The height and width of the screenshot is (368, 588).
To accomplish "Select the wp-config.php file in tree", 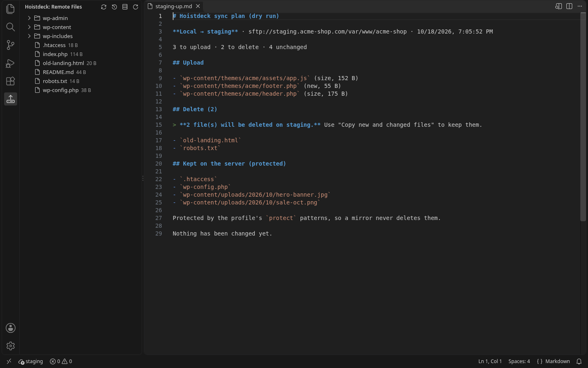I will click(81, 90).
